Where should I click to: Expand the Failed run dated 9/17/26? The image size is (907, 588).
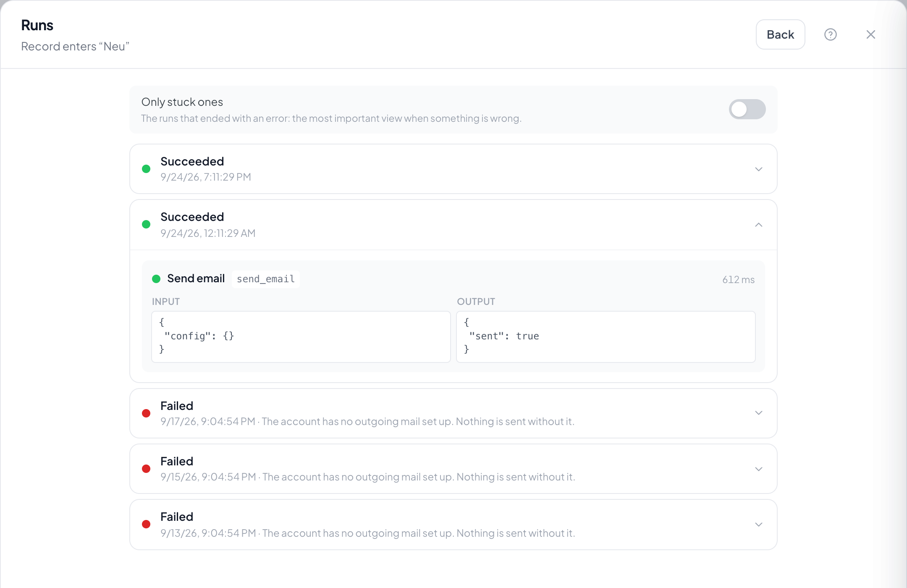(x=453, y=413)
